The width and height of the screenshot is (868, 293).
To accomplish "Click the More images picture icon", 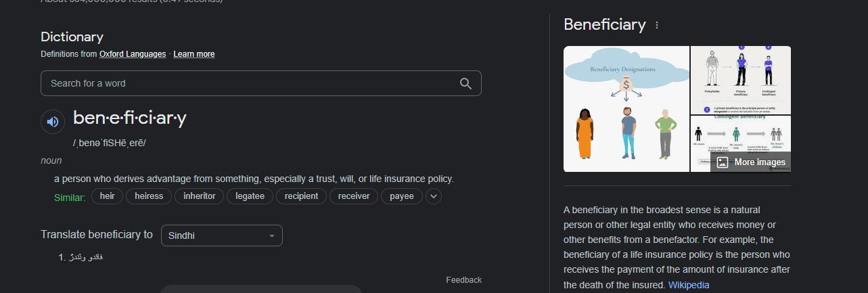I will (x=723, y=162).
